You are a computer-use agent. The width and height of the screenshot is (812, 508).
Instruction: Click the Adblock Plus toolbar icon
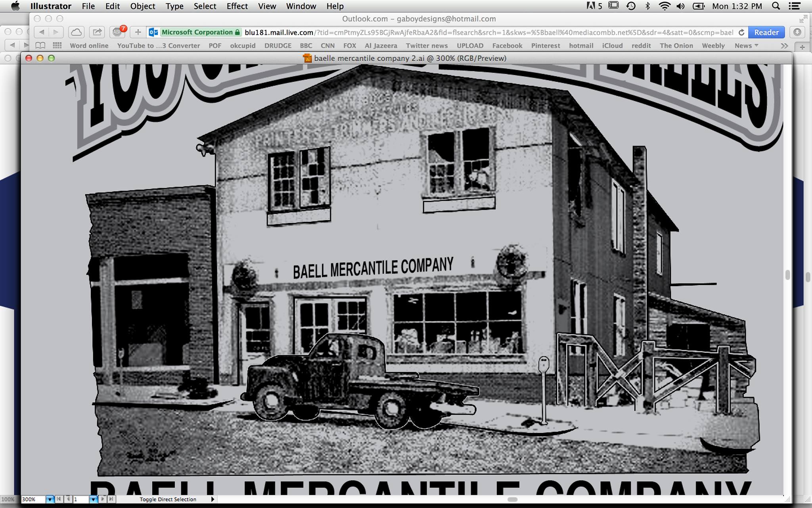pyautogui.click(x=117, y=32)
